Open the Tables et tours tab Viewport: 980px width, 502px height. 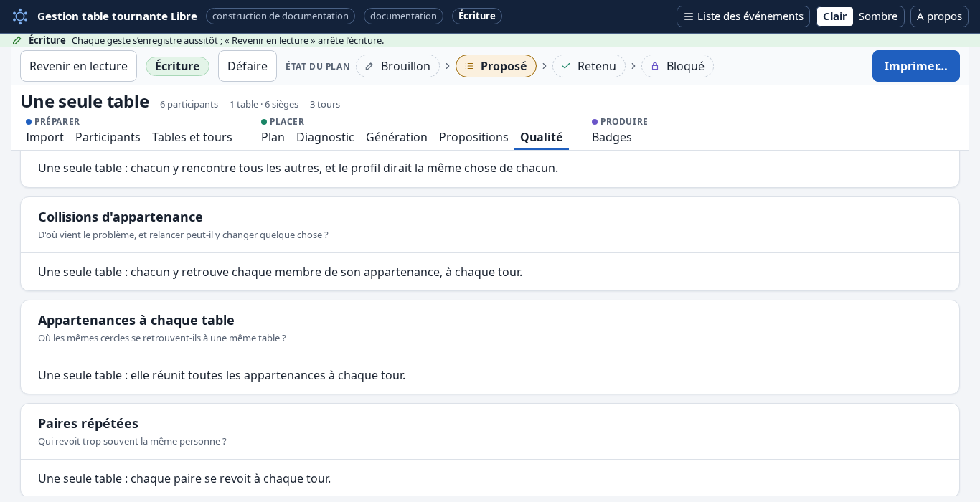click(x=192, y=137)
